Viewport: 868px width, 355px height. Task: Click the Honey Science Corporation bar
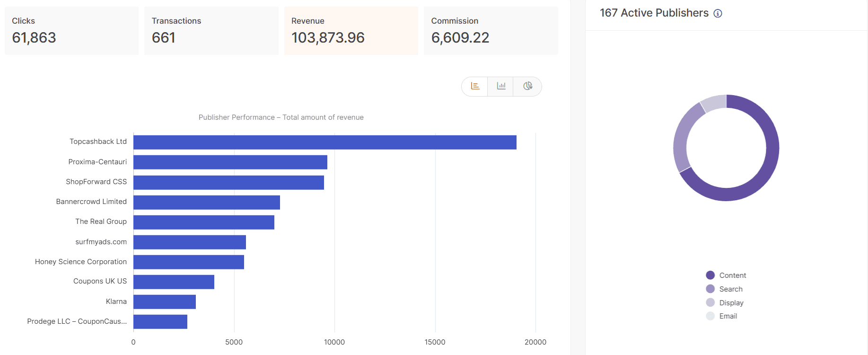point(189,262)
